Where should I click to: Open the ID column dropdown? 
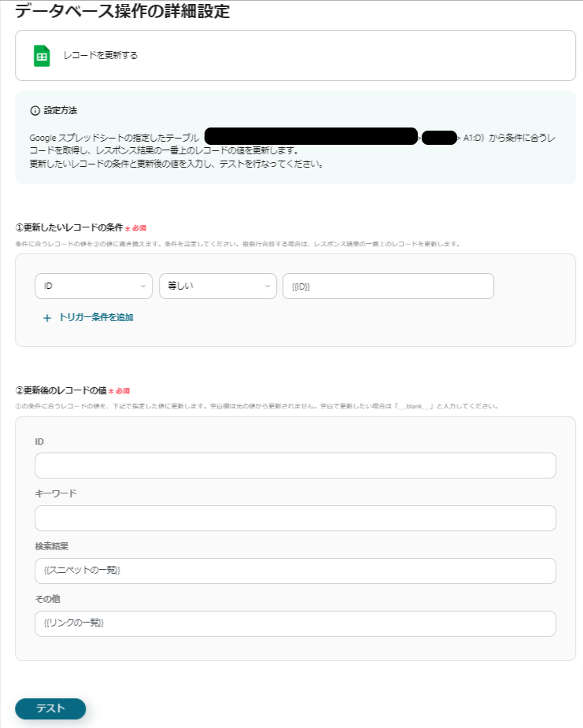point(94,286)
